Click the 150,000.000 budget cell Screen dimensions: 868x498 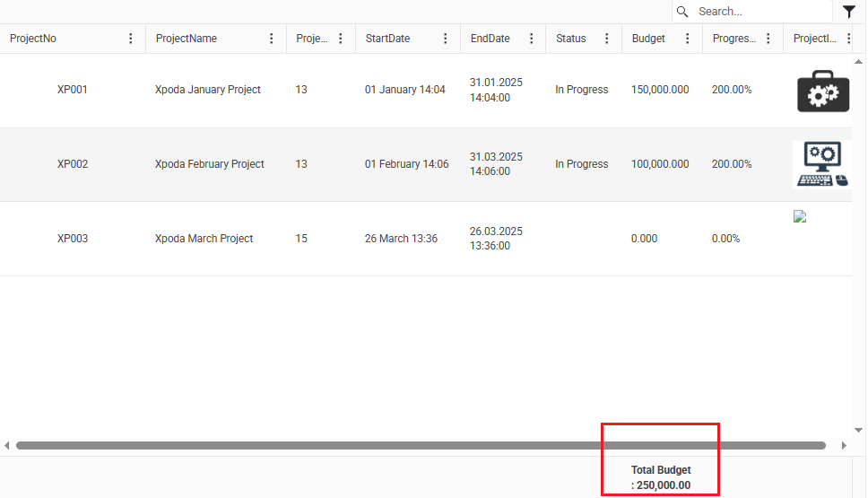[660, 90]
